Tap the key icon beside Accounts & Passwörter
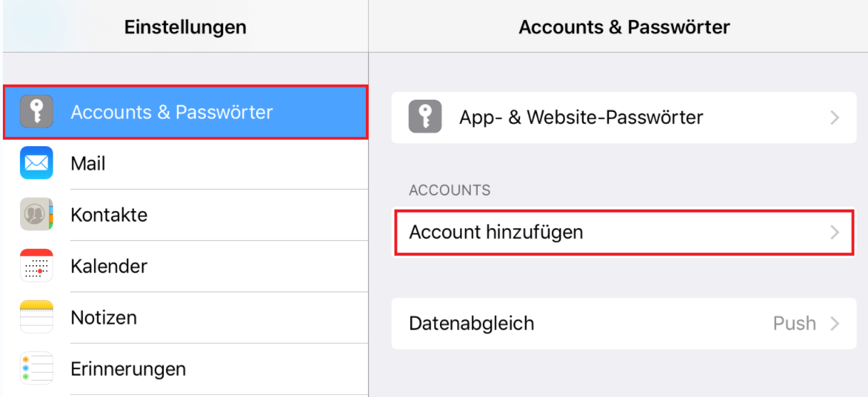 tap(36, 112)
